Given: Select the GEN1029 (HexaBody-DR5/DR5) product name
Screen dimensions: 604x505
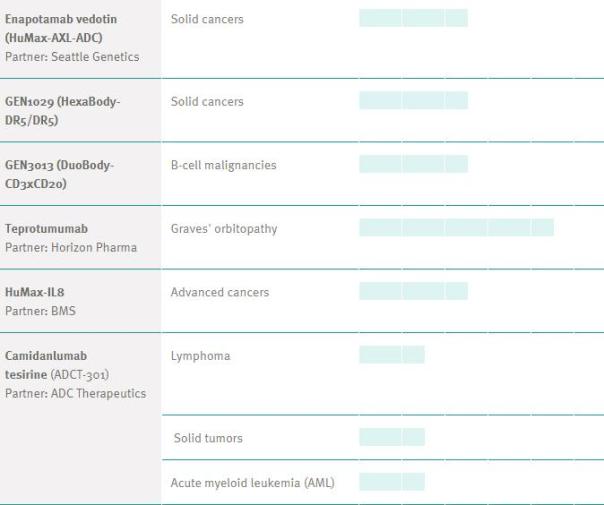Looking at the screenshot, I should click(62, 110).
